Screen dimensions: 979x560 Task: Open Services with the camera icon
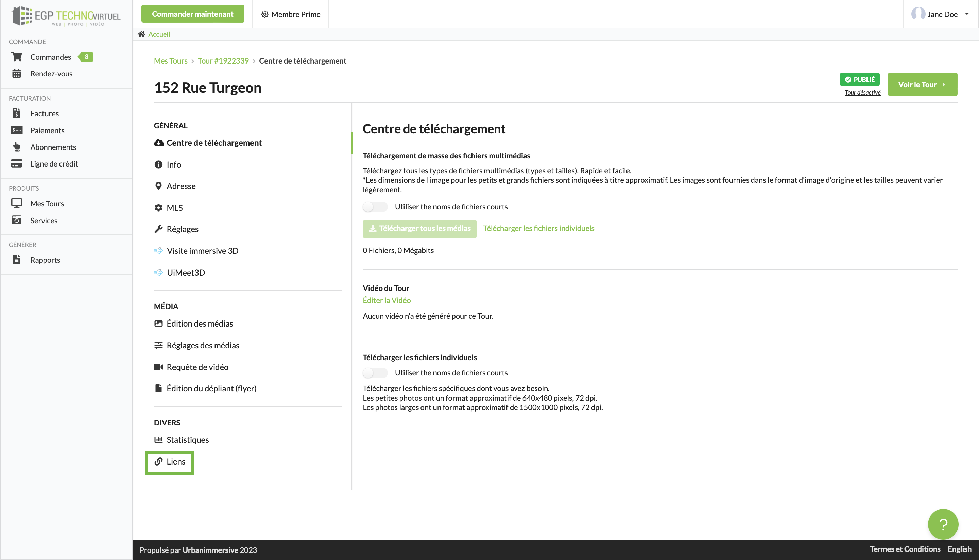pos(17,220)
